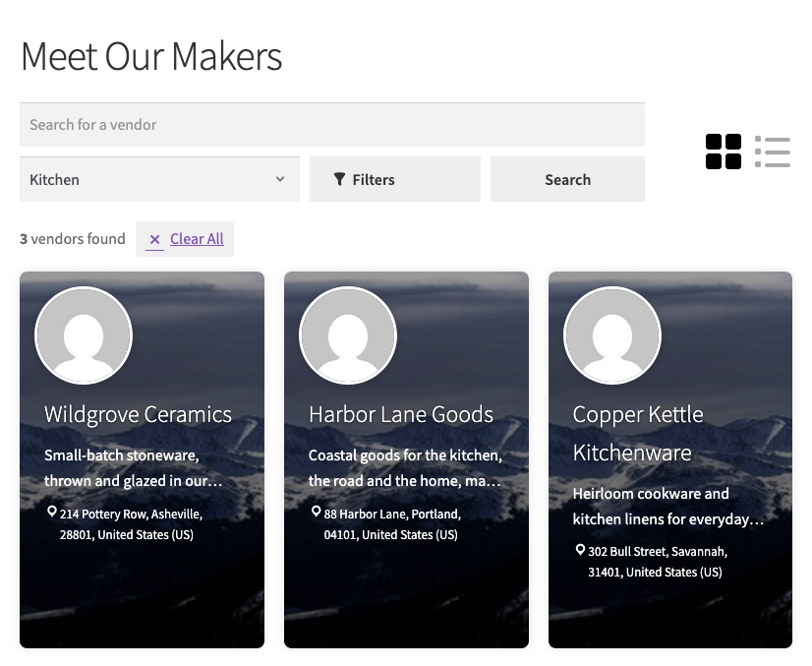Click the location pin for 302 Bull Street
The image size is (812, 666).
(580, 549)
